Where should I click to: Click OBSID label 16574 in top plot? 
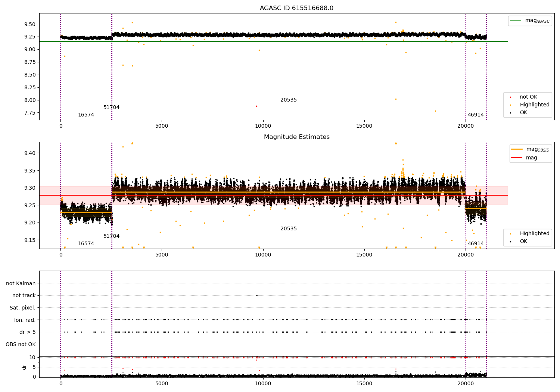(86, 115)
